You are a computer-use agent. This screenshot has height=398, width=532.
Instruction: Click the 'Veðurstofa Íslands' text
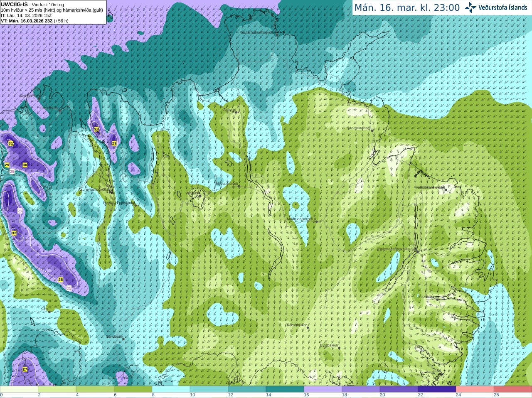(x=502, y=7)
